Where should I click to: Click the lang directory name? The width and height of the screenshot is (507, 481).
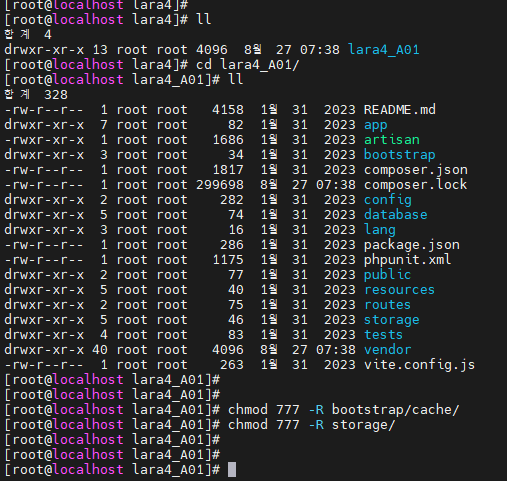point(380,230)
